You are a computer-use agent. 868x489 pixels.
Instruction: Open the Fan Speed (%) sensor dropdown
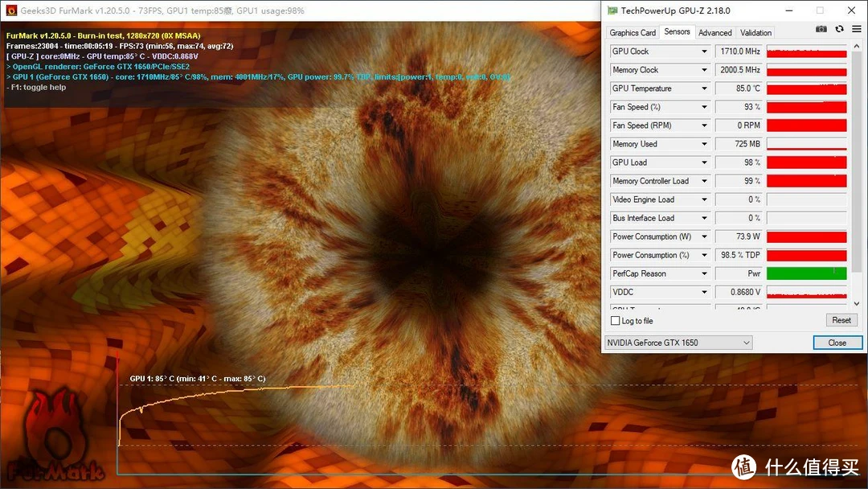click(x=704, y=107)
